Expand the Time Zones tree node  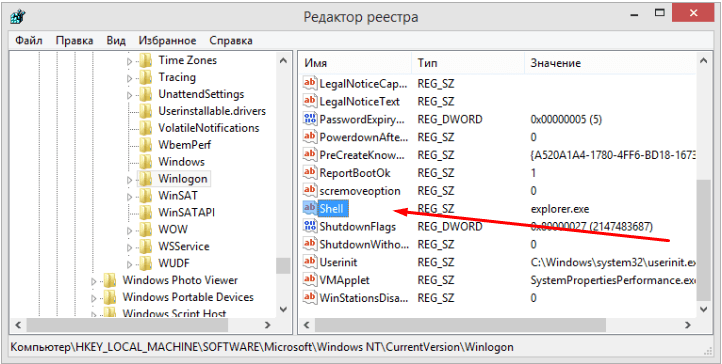(x=130, y=61)
